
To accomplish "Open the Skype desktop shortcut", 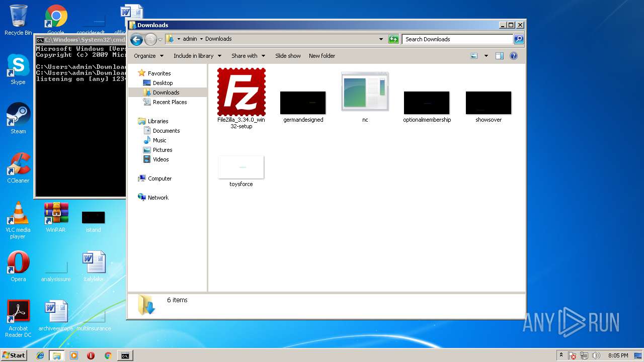I will coord(18,69).
